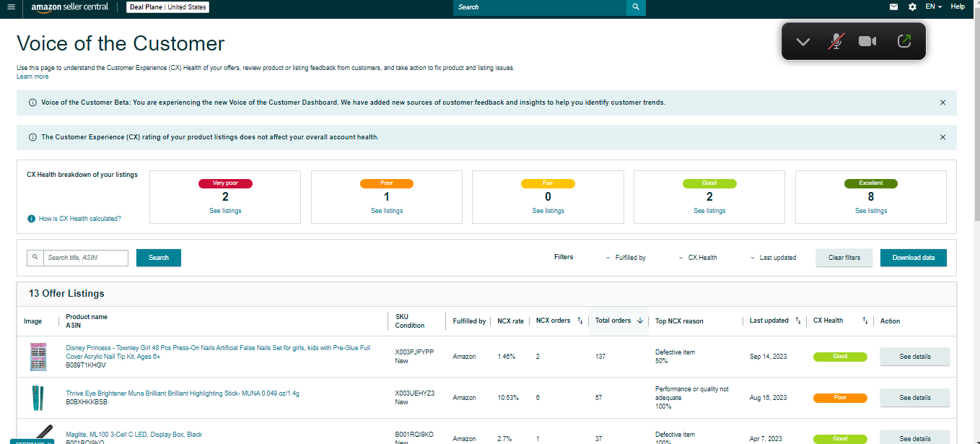Click ASIN B0BXHKKBSB text

point(87,402)
